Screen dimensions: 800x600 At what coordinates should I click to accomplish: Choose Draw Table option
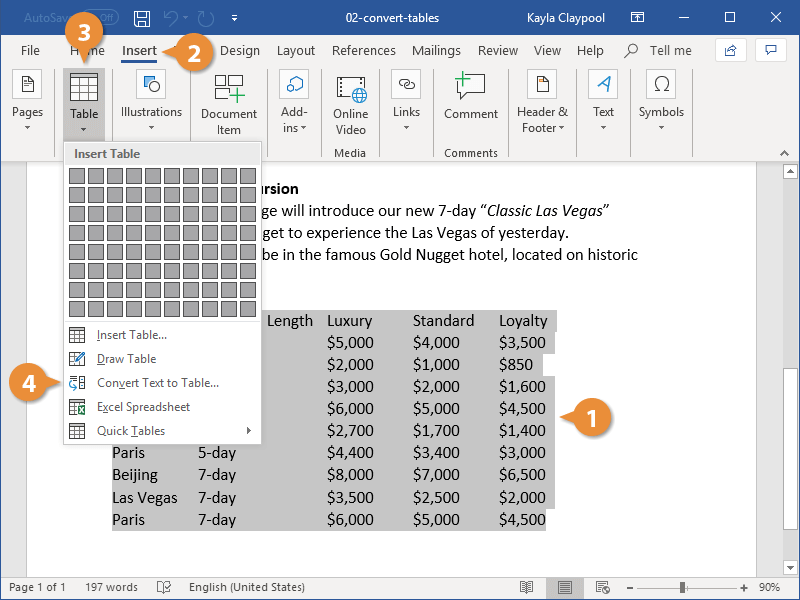click(126, 359)
